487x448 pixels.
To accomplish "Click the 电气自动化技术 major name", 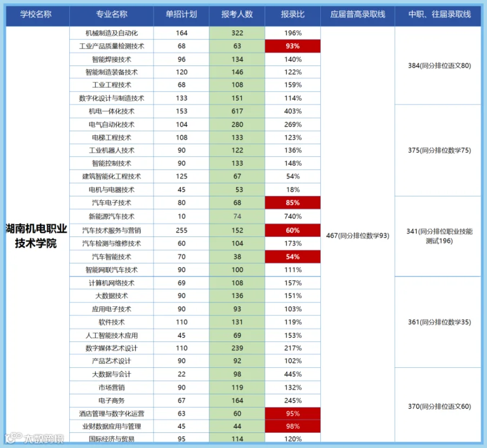I will (111, 124).
